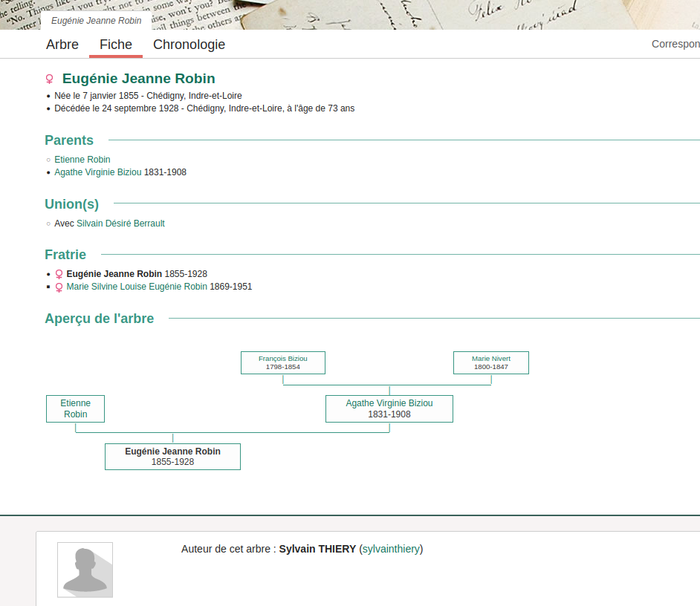700x606 pixels.
Task: Select Agathe Virginie Biziou tree node
Action: click(389, 408)
